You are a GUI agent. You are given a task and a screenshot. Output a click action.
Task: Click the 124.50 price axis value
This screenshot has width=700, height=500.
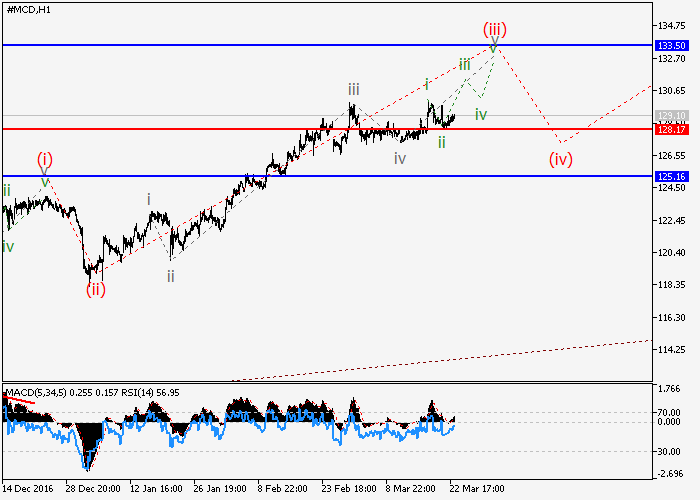pyautogui.click(x=671, y=188)
